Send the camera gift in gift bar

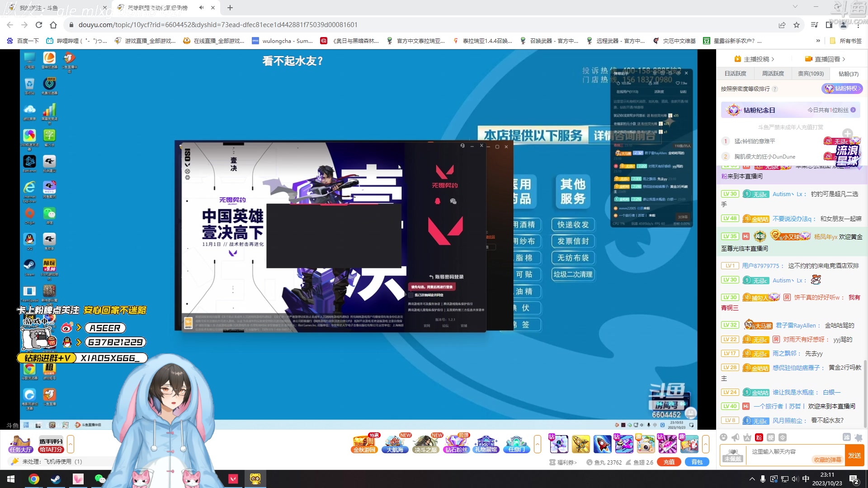[646, 444]
